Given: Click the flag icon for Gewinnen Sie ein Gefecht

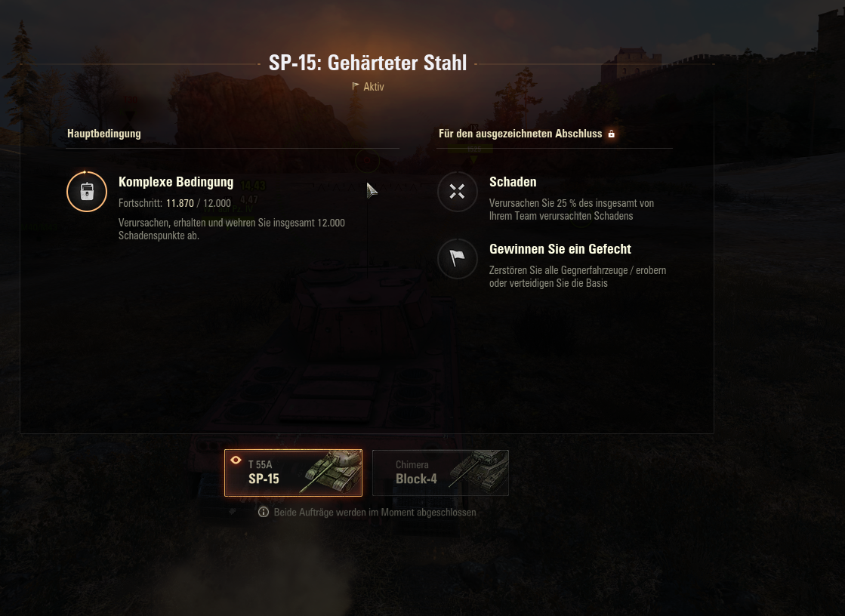Looking at the screenshot, I should coord(457,259).
